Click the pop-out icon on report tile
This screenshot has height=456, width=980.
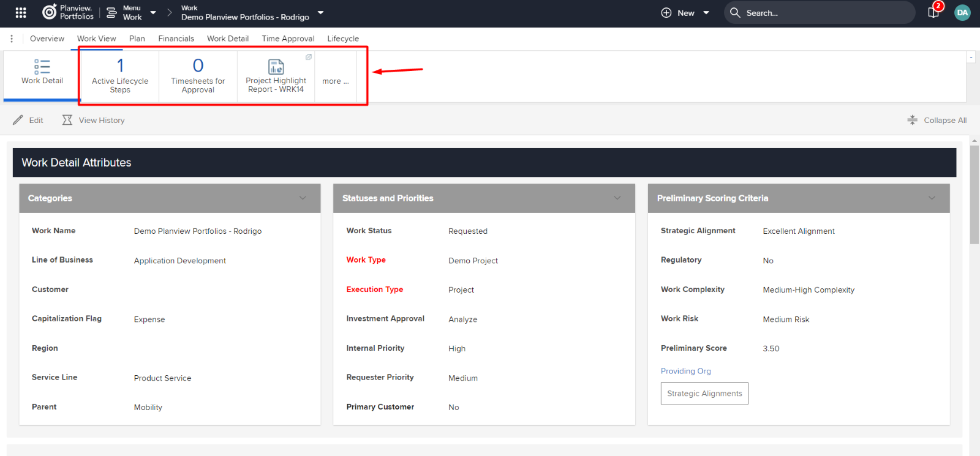point(309,57)
